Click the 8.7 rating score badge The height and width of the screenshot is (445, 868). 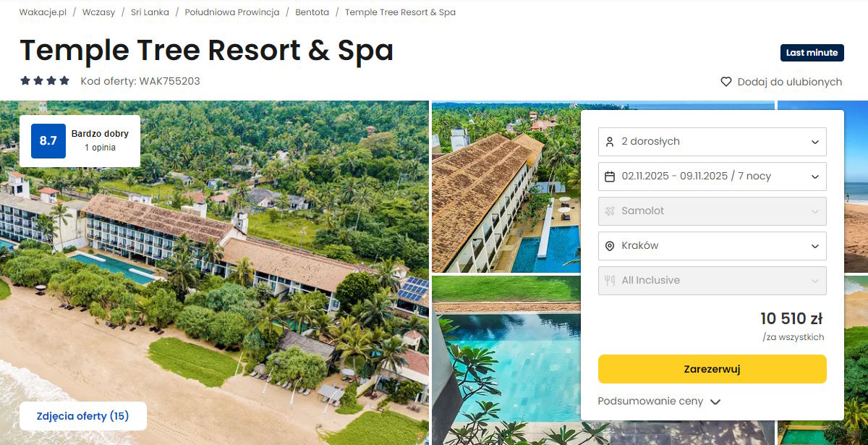tap(48, 141)
